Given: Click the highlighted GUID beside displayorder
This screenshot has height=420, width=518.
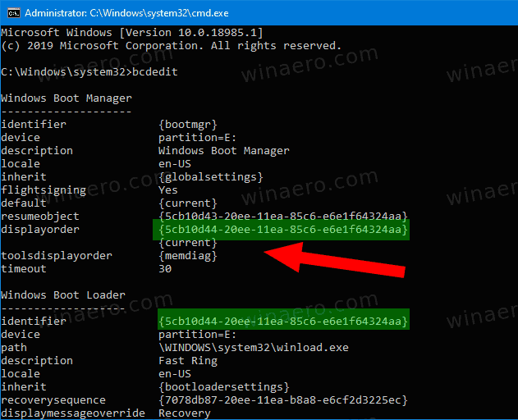Looking at the screenshot, I should pyautogui.click(x=282, y=230).
